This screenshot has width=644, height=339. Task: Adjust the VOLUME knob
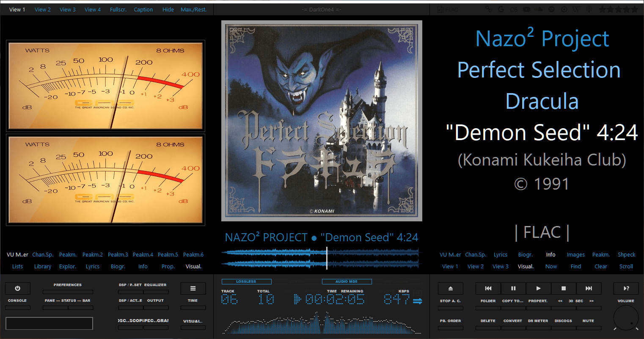[626, 317]
